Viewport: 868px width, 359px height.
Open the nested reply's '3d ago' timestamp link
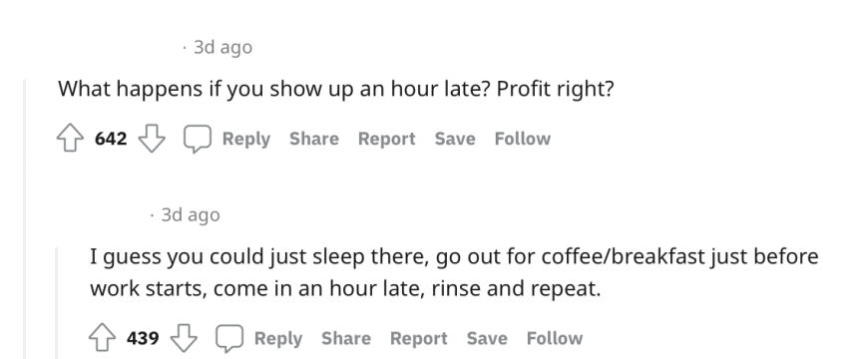click(x=191, y=214)
